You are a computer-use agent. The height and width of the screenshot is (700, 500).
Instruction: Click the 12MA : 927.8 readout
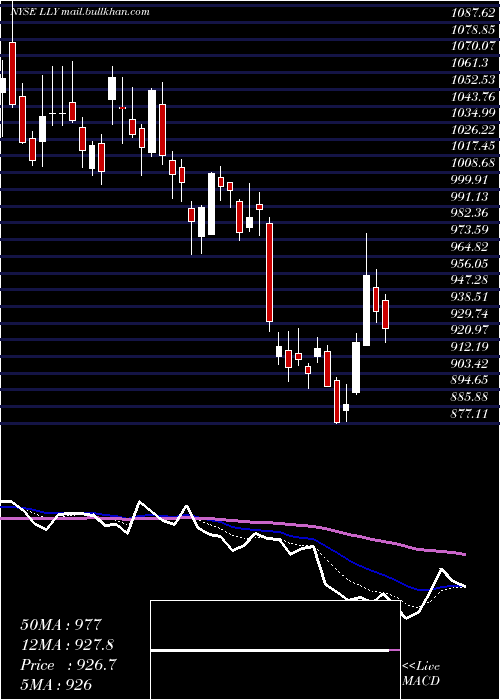[x=67, y=645]
